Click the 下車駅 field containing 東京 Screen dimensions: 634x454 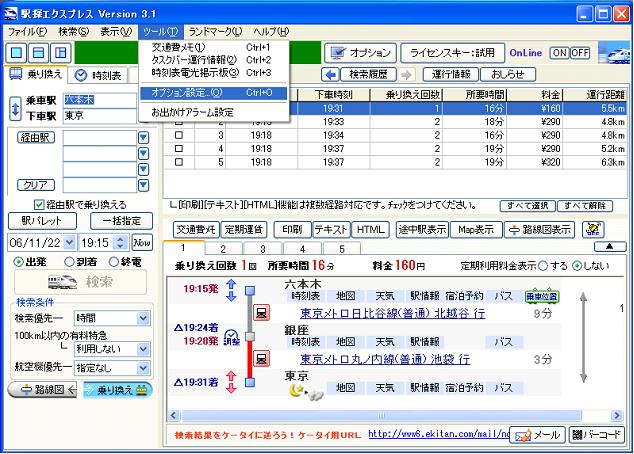(x=100, y=116)
